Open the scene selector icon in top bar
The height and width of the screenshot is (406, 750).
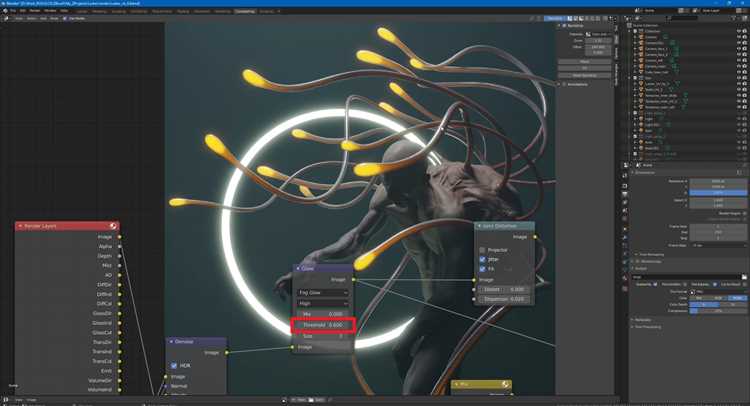pos(638,10)
